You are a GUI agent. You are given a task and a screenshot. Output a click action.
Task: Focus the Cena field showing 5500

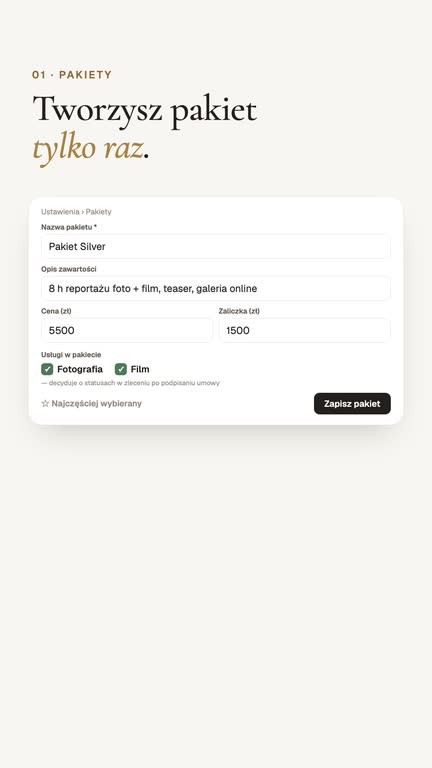click(127, 330)
